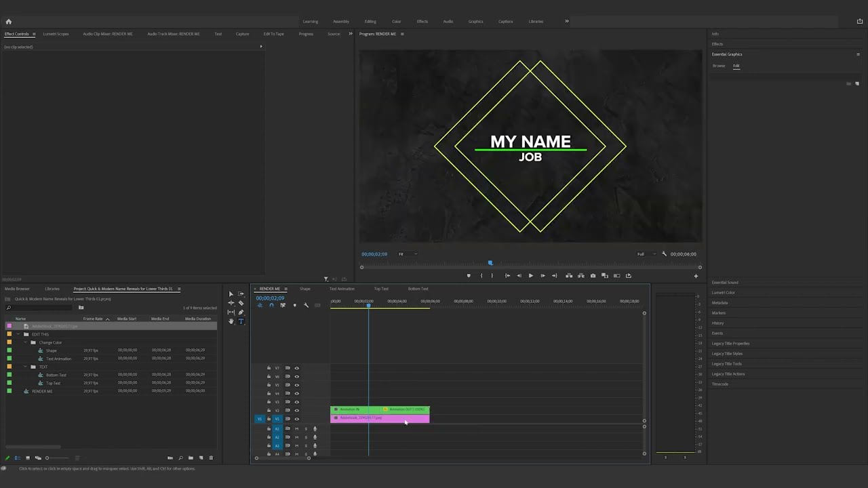Open the Fit zoom level dropdown

[408, 254]
